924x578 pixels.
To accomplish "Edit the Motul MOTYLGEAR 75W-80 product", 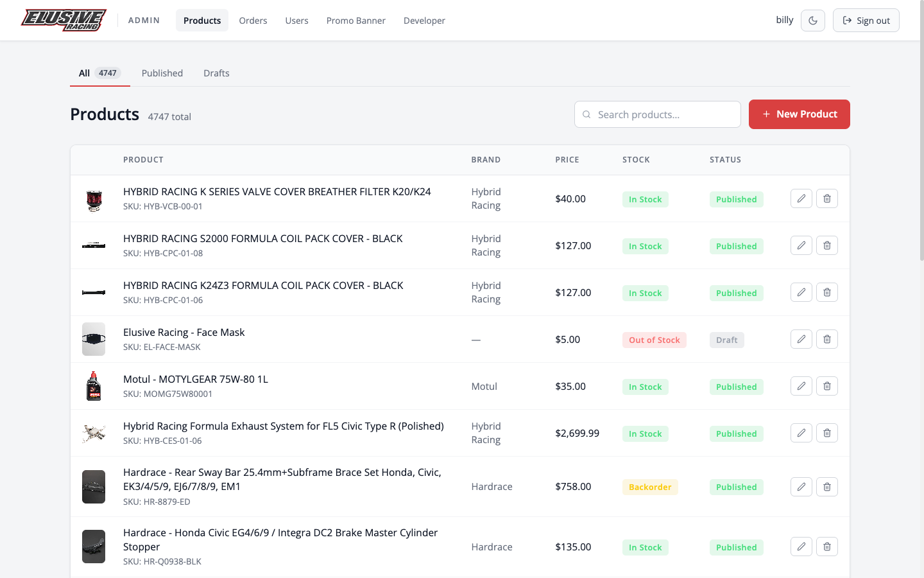I will (801, 386).
